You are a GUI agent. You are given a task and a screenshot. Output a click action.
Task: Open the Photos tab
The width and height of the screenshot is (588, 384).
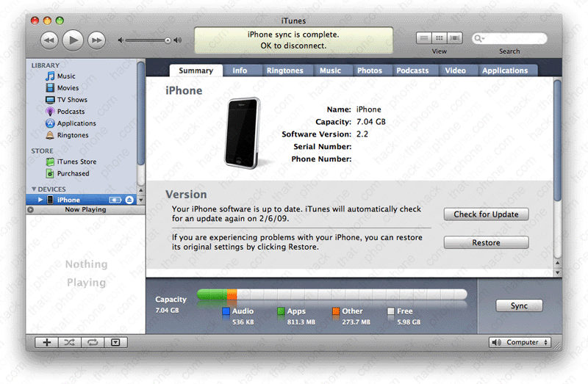coord(370,70)
